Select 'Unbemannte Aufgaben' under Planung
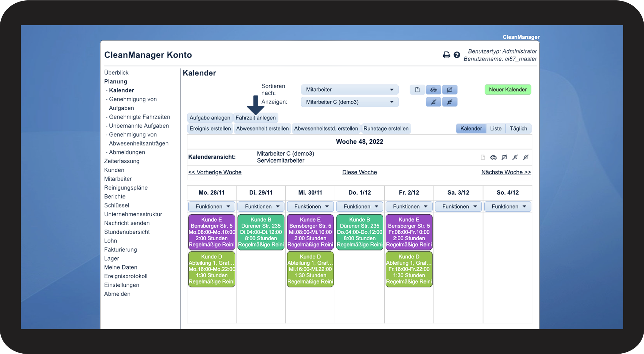This screenshot has width=644, height=354. [x=139, y=126]
